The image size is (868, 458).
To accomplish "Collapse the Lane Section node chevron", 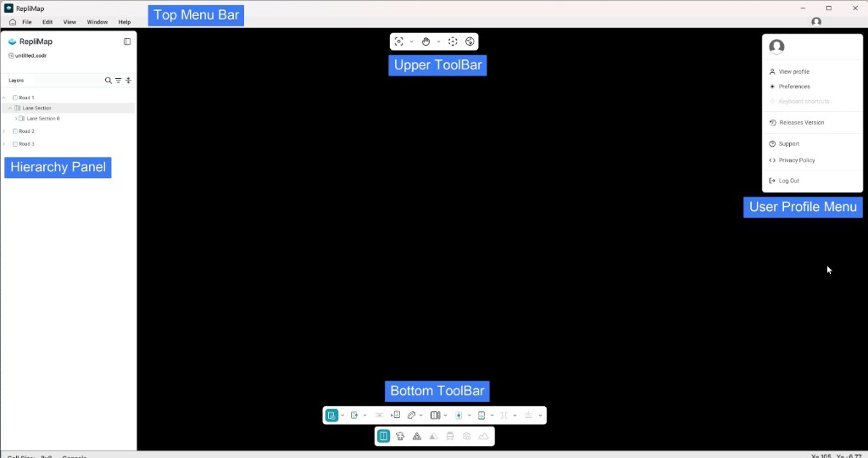I will (x=10, y=108).
